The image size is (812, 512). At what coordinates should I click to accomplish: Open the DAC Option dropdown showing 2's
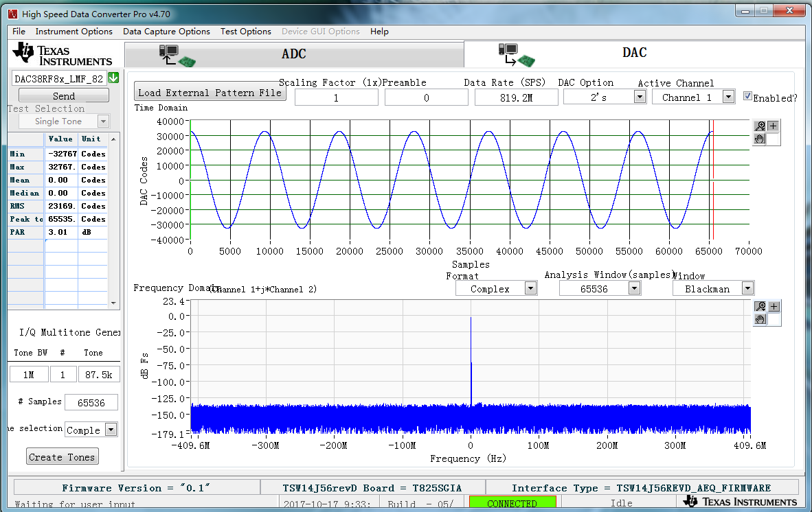pyautogui.click(x=640, y=97)
